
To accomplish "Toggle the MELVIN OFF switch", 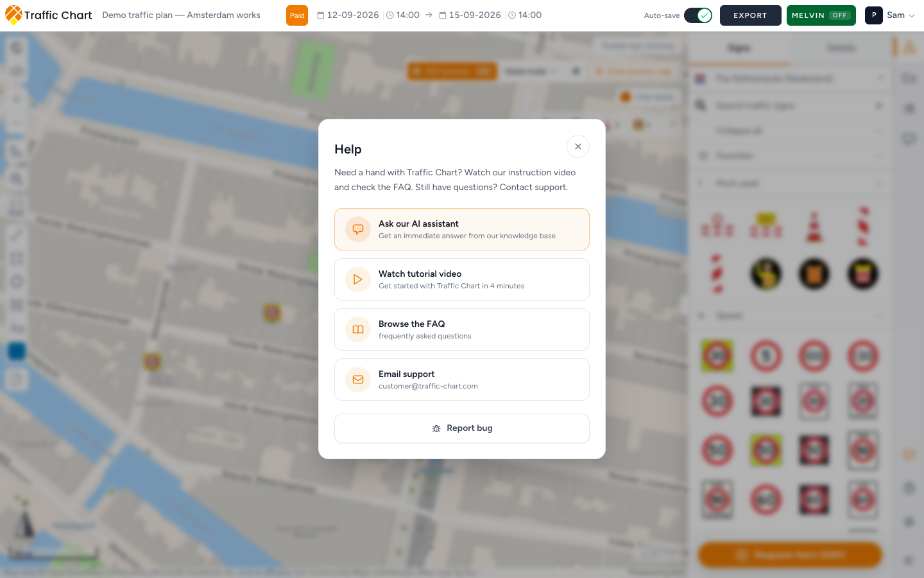I will 821,15.
